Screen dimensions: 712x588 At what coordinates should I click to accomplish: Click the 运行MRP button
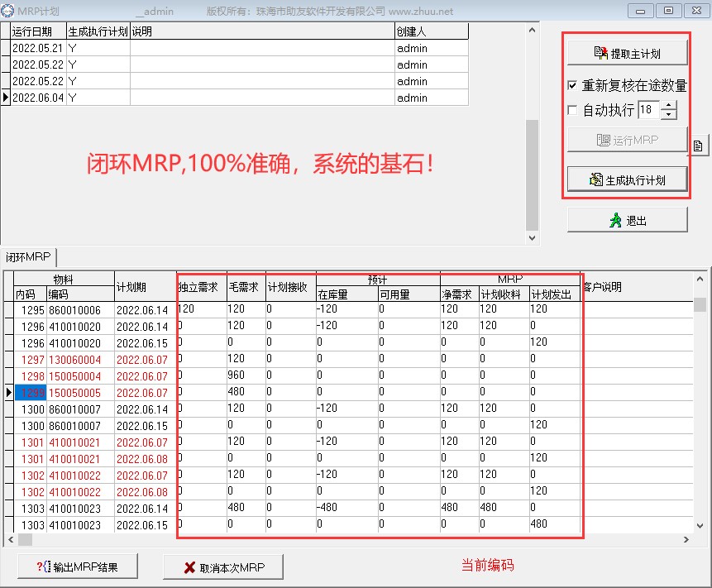pos(627,140)
